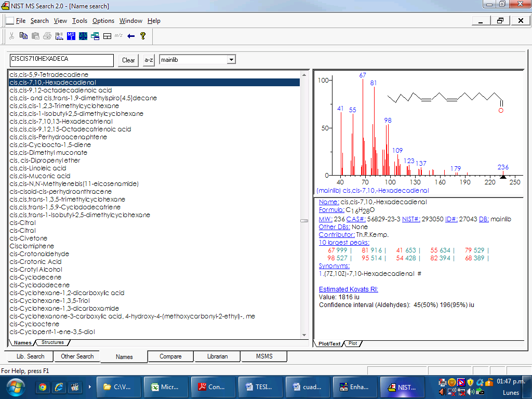Click the names list scrollbar up arrow
This screenshot has height=399, width=532.
pos(304,75)
